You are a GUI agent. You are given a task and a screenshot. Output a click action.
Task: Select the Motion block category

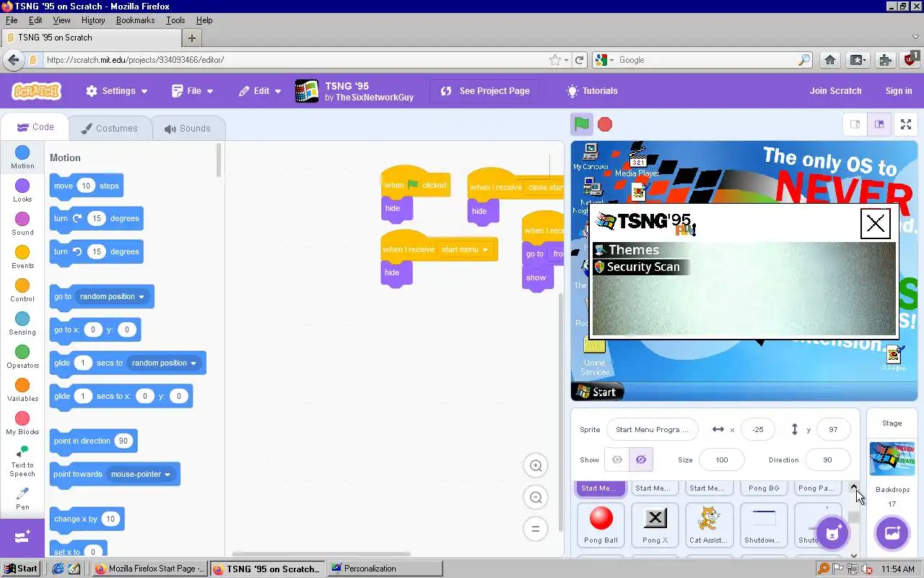pos(22,158)
